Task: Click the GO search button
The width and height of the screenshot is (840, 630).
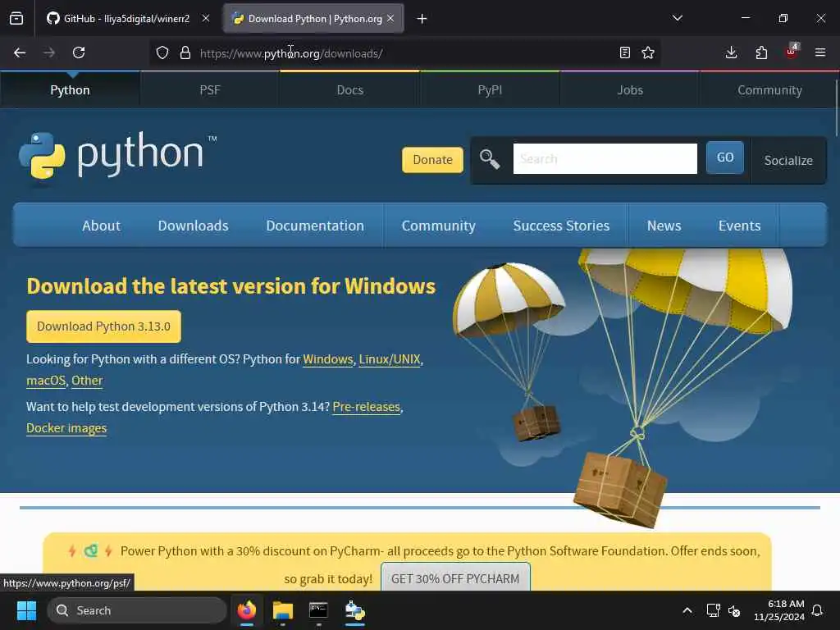Action: (725, 157)
